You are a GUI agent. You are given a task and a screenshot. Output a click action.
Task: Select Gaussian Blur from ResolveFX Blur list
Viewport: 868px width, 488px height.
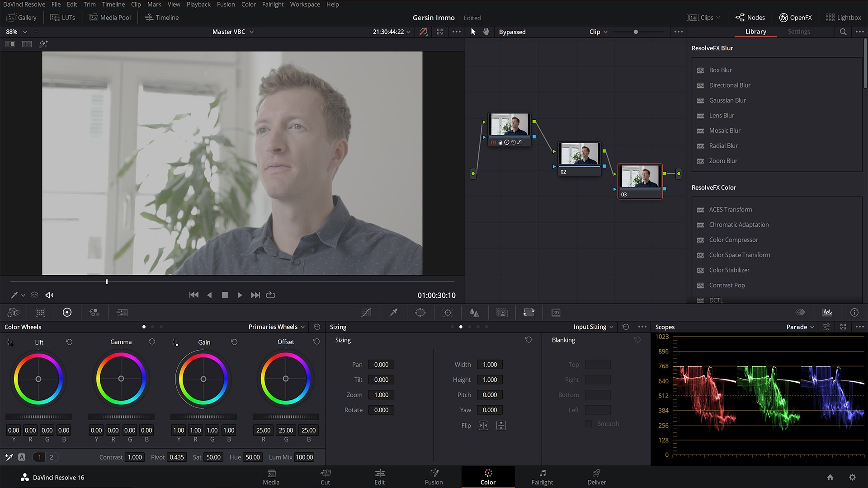pos(727,100)
